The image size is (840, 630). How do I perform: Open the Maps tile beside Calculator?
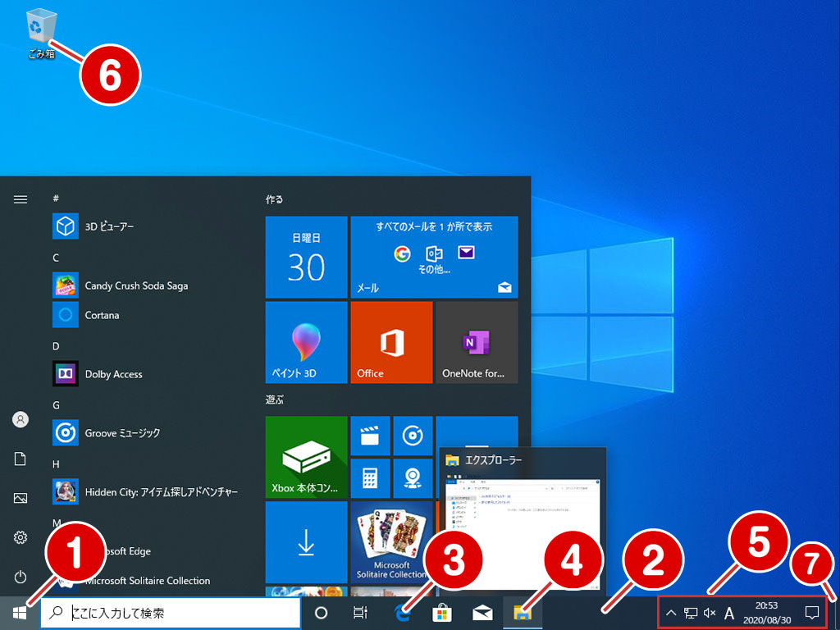(x=413, y=478)
